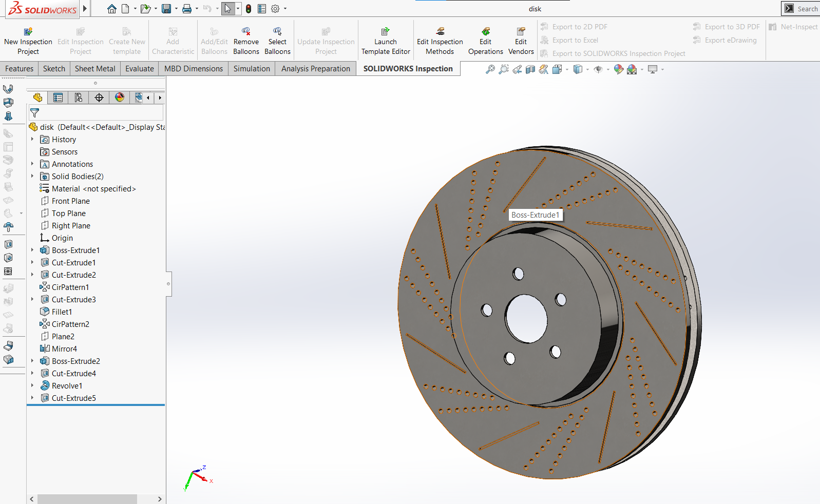The height and width of the screenshot is (504, 820).
Task: Select the Right Plane item
Action: [65, 226]
